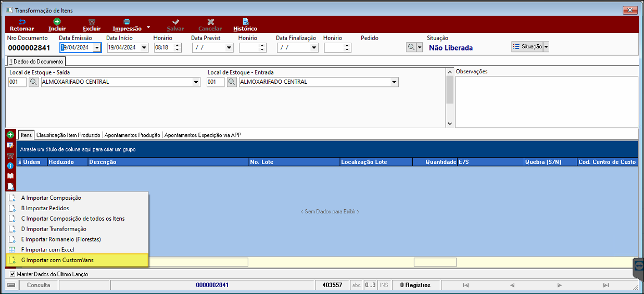Screen dimensions: 644x294
Task: Click the magnifier search icon next to Pedido
Action: [x=411, y=47]
